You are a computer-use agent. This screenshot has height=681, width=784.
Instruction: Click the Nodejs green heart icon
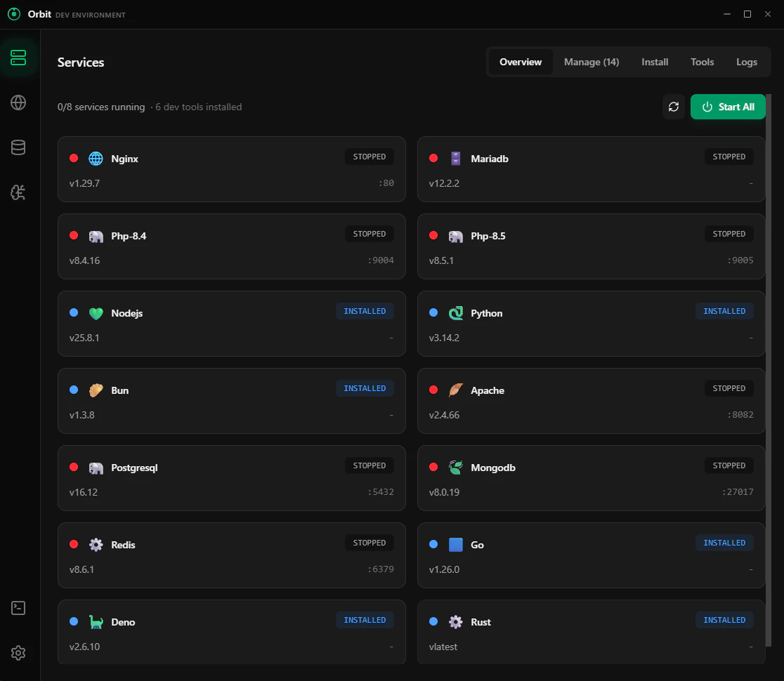96,313
